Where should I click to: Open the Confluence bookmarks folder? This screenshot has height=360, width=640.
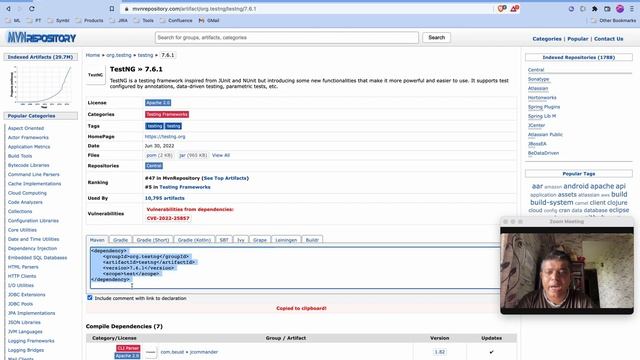tap(176, 20)
